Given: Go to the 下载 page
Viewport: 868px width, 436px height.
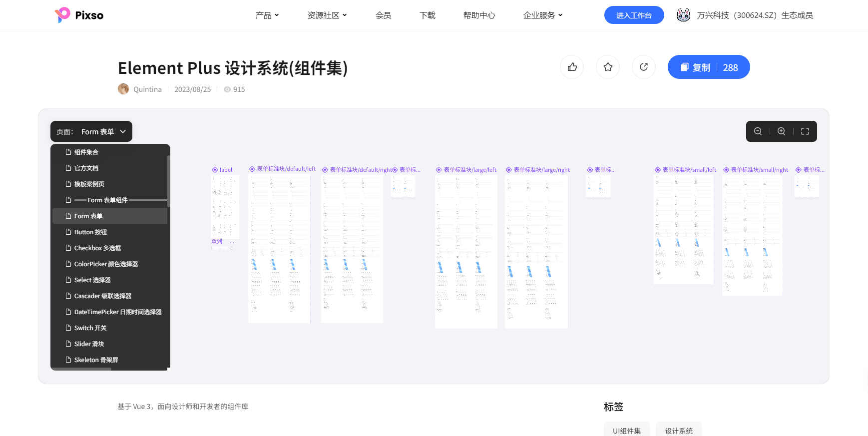Looking at the screenshot, I should tap(427, 15).
